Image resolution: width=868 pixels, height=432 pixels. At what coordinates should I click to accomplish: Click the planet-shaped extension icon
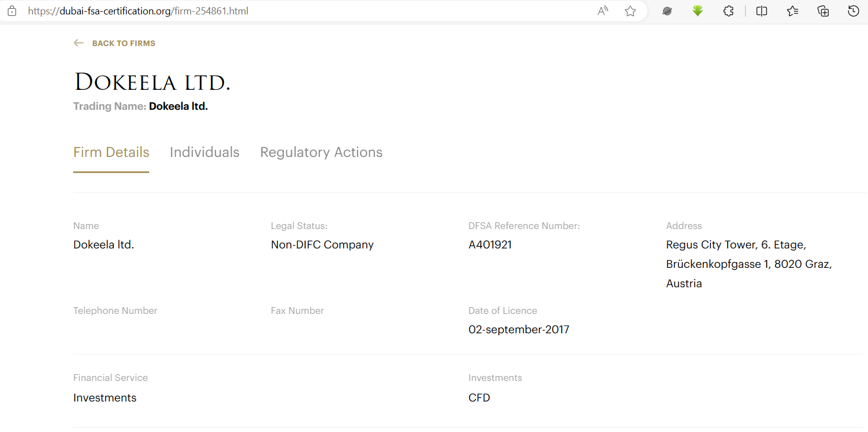tap(667, 11)
